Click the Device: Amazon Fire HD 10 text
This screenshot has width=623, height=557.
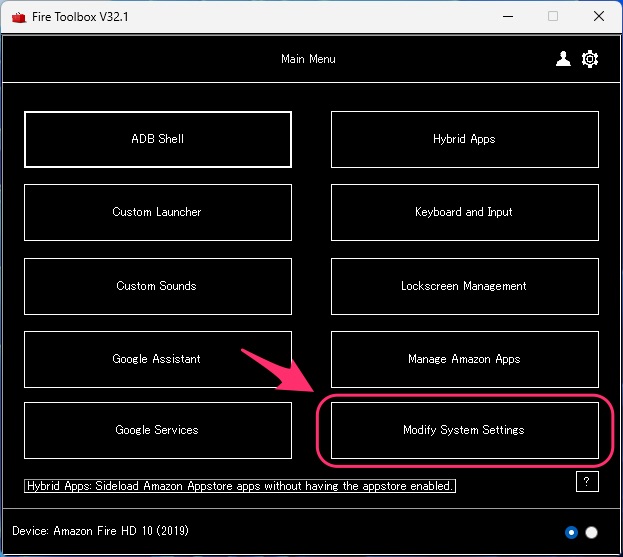tap(100, 531)
